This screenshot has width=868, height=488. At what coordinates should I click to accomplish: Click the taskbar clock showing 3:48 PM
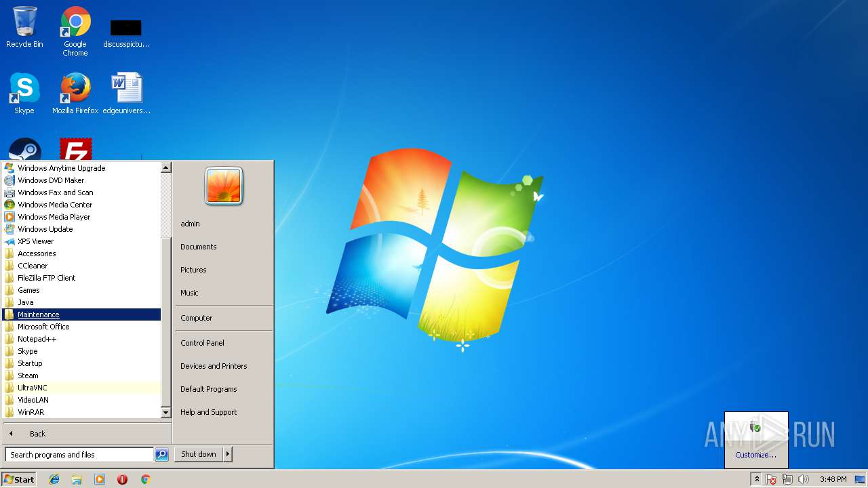833,479
